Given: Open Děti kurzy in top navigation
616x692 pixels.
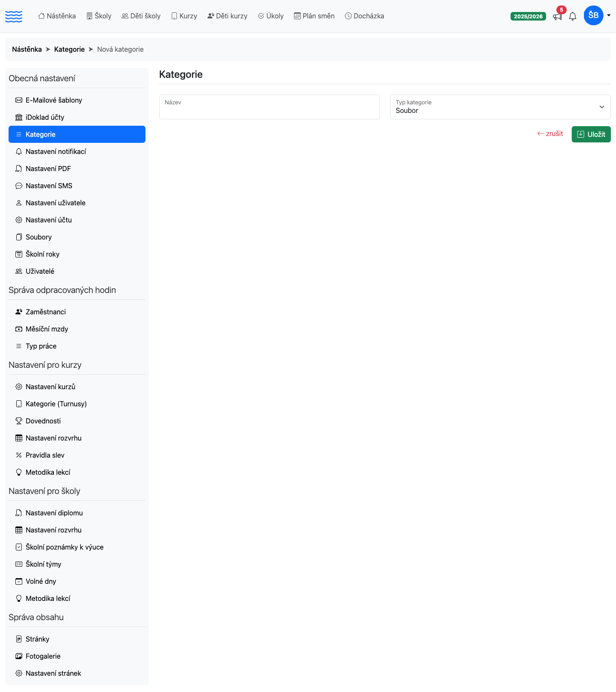Looking at the screenshot, I should tap(227, 16).
